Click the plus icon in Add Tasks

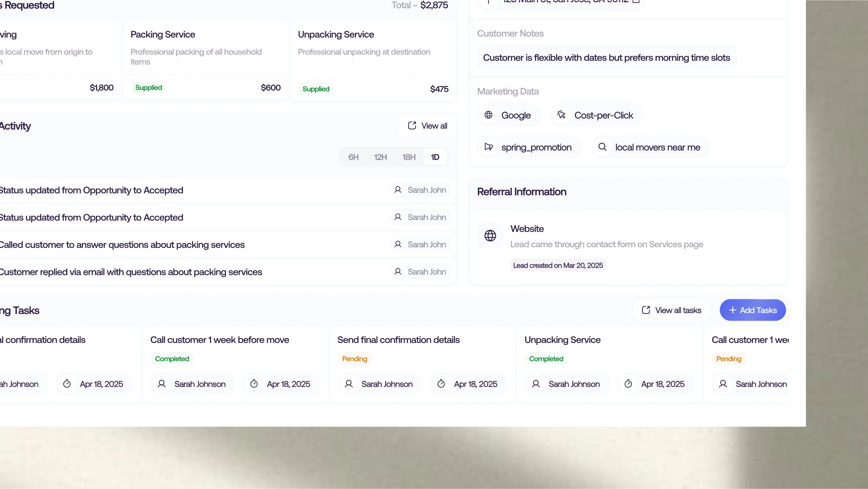[732, 310]
